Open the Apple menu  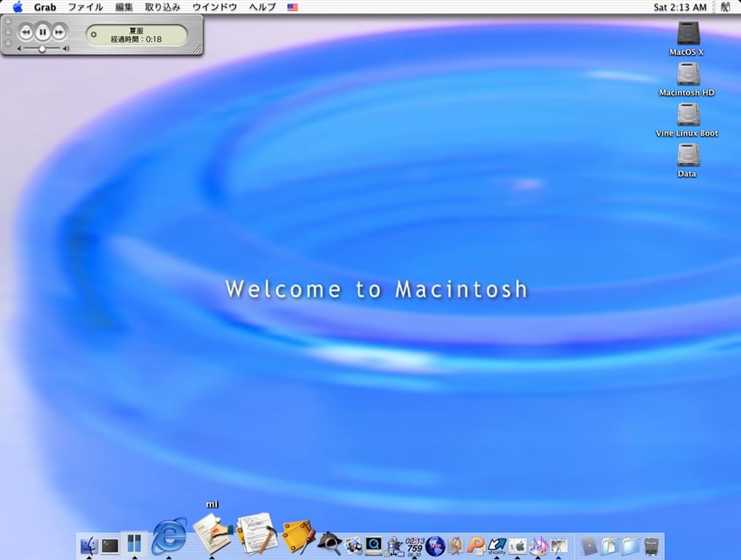click(17, 7)
